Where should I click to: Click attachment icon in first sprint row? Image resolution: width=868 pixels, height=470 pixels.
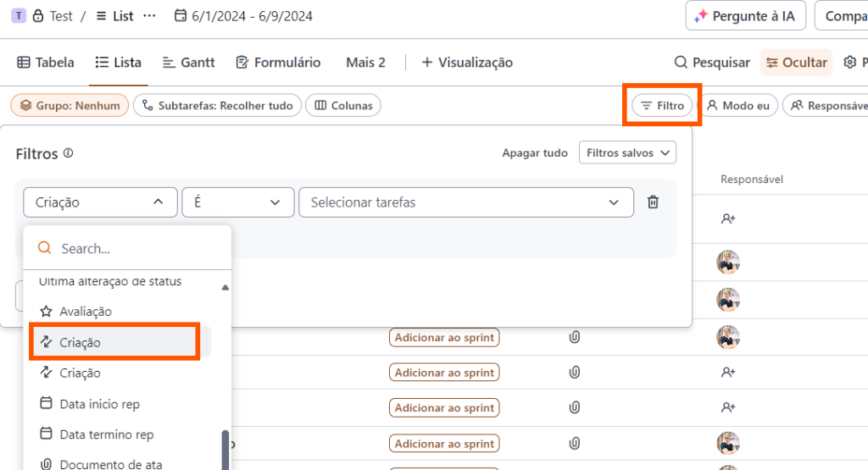(574, 337)
